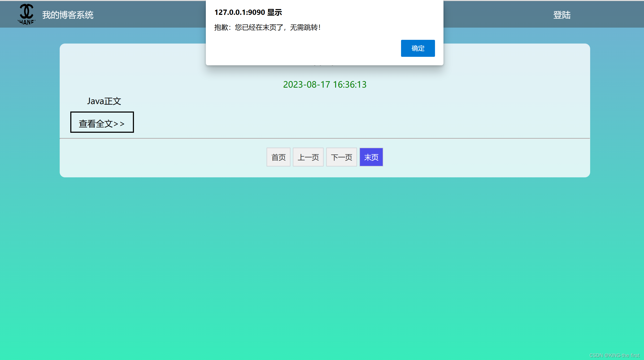Click 下一页 pagination button
Screen dimensions: 644x360
coord(341,157)
